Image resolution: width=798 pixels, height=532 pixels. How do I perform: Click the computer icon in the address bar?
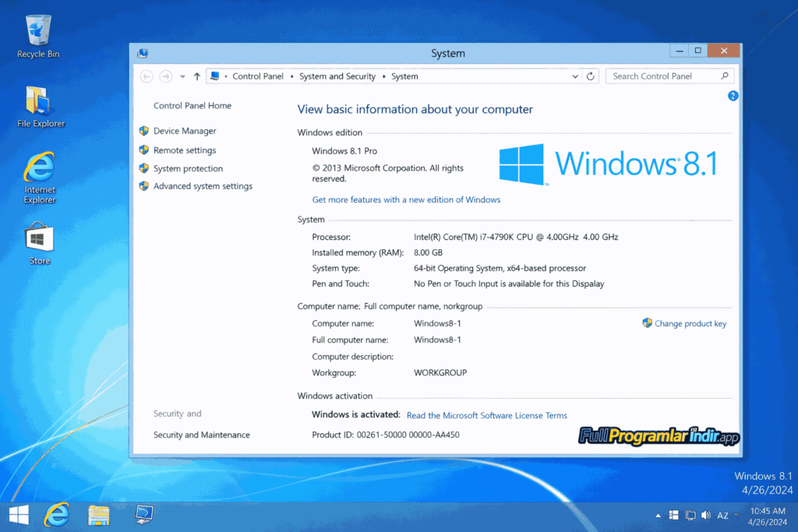(214, 76)
